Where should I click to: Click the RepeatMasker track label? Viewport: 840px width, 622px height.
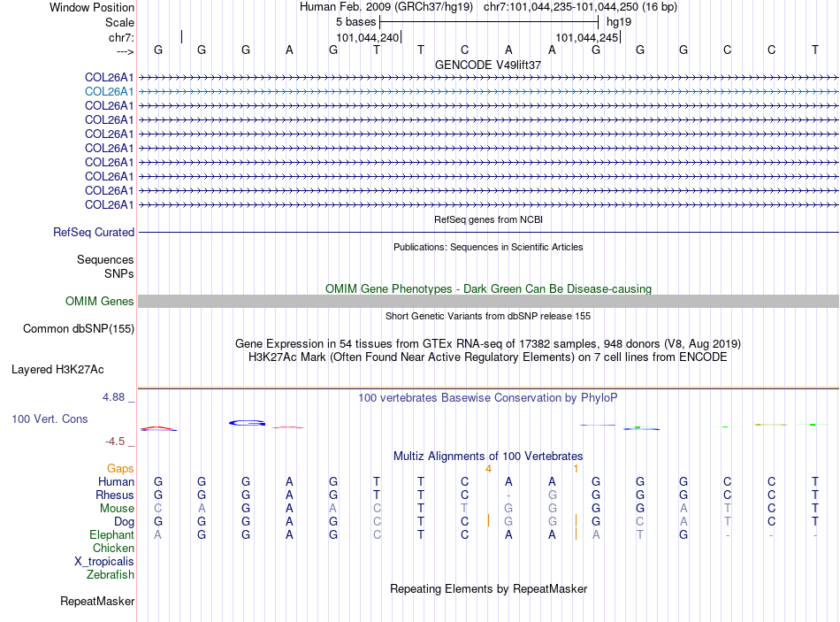tap(97, 602)
